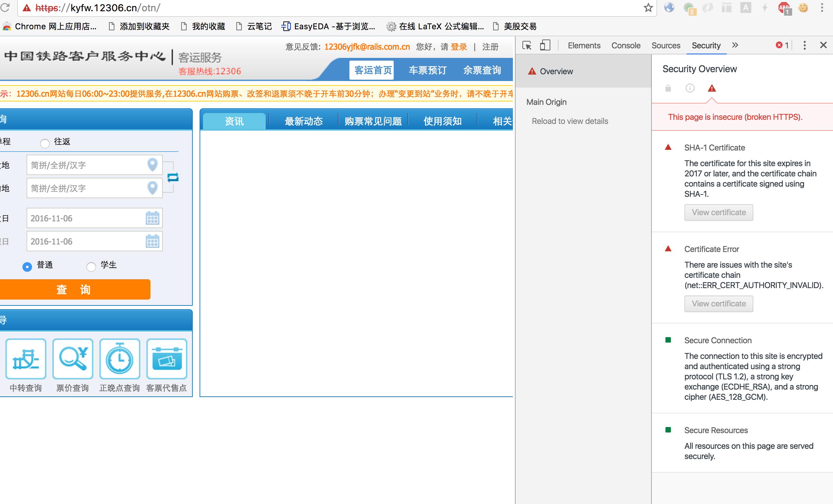Activate the inspect element picker in DevTools
This screenshot has height=504, width=833.
(527, 45)
